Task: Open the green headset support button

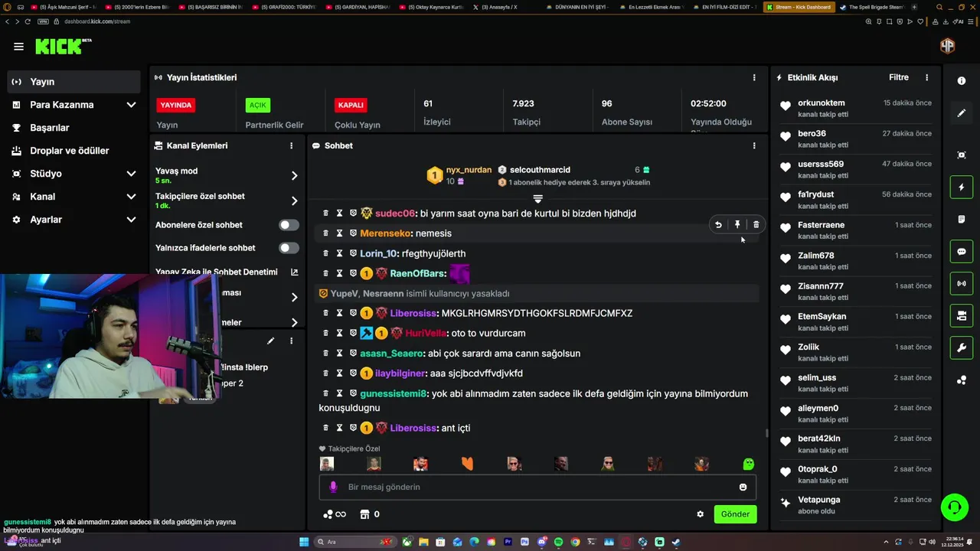Action: pyautogui.click(x=954, y=507)
